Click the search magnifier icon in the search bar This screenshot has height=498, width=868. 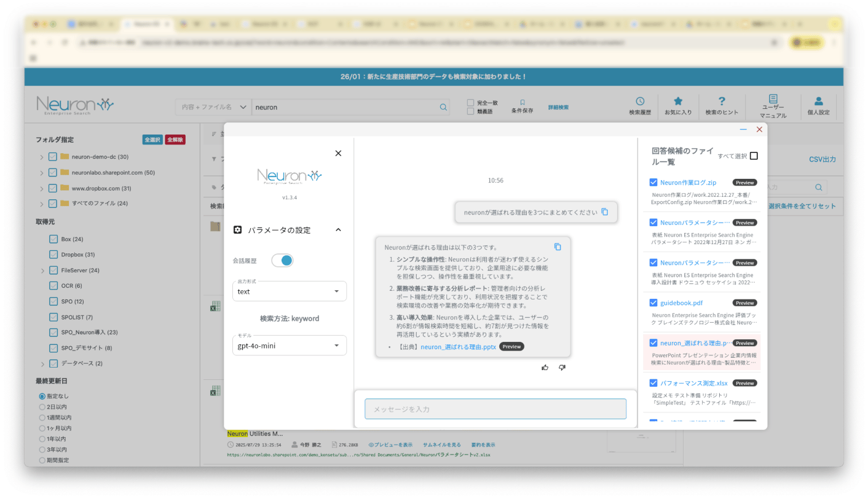443,107
